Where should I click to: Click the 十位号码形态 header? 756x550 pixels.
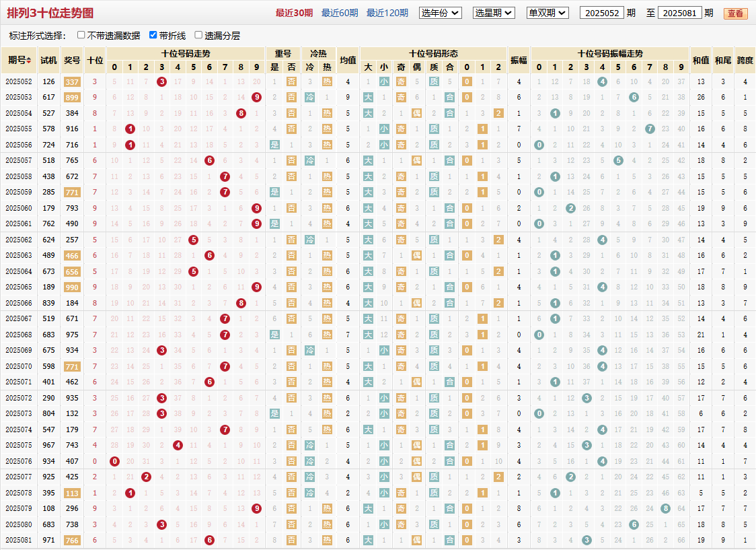coord(433,54)
